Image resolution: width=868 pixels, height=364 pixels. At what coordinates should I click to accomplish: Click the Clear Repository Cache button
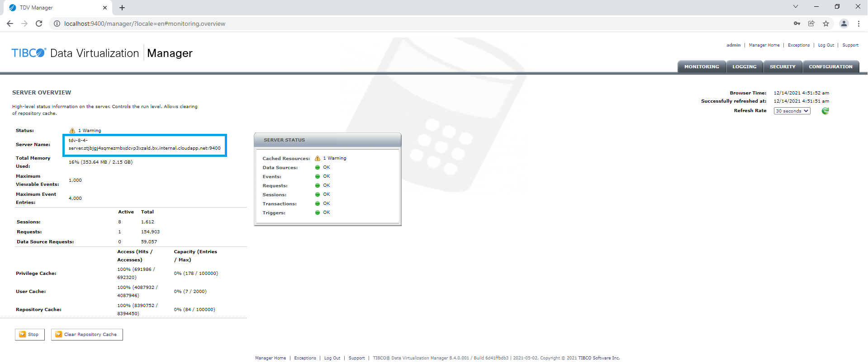87,335
